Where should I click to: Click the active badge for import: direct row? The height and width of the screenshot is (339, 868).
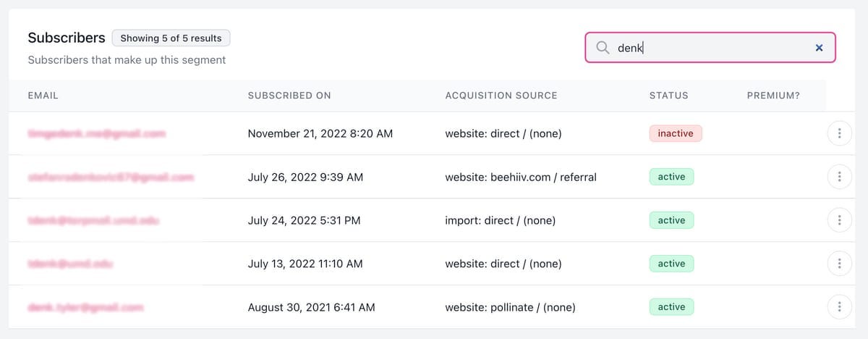pyautogui.click(x=671, y=220)
